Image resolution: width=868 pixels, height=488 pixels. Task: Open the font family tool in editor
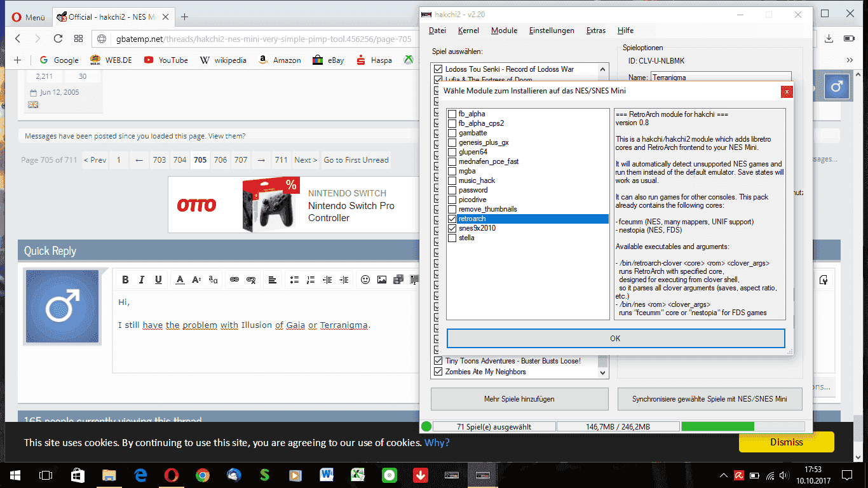[x=214, y=280]
